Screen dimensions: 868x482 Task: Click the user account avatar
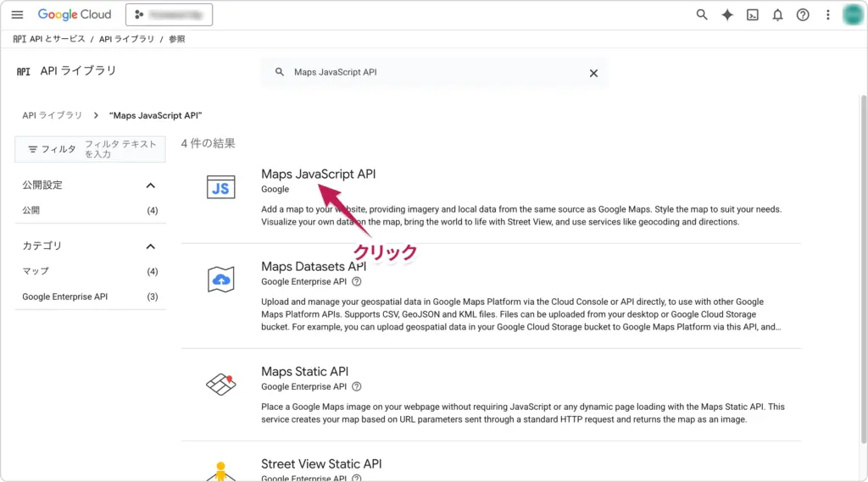853,15
